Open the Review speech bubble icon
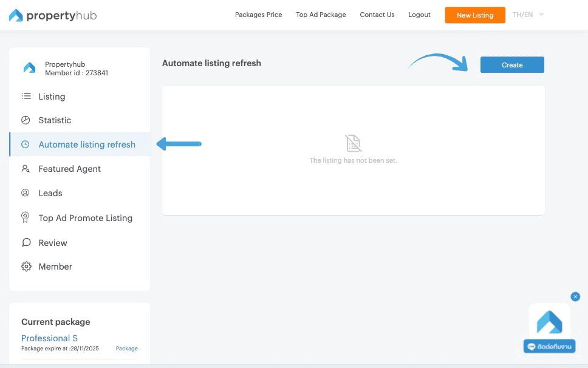The width and height of the screenshot is (588, 368). (x=25, y=242)
